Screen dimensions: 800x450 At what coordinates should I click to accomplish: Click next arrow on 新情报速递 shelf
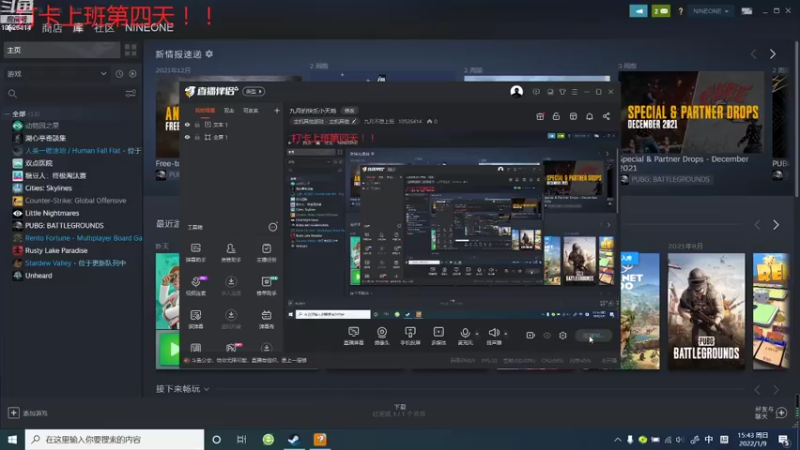pyautogui.click(x=772, y=54)
